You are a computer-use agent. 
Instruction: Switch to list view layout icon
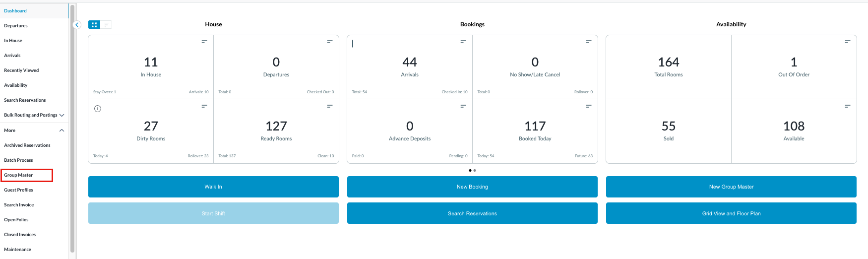(x=106, y=25)
